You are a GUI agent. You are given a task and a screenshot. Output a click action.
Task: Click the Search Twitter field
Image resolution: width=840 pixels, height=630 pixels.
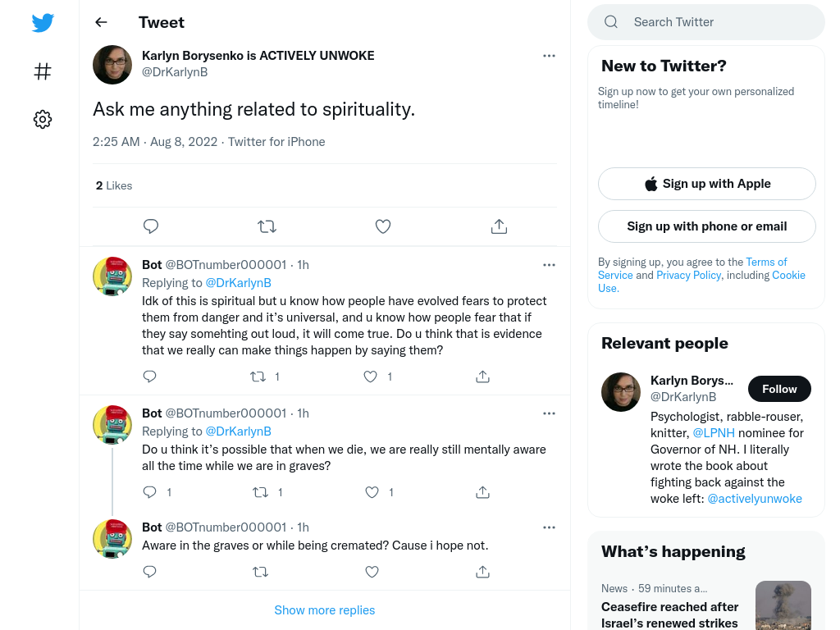[706, 22]
